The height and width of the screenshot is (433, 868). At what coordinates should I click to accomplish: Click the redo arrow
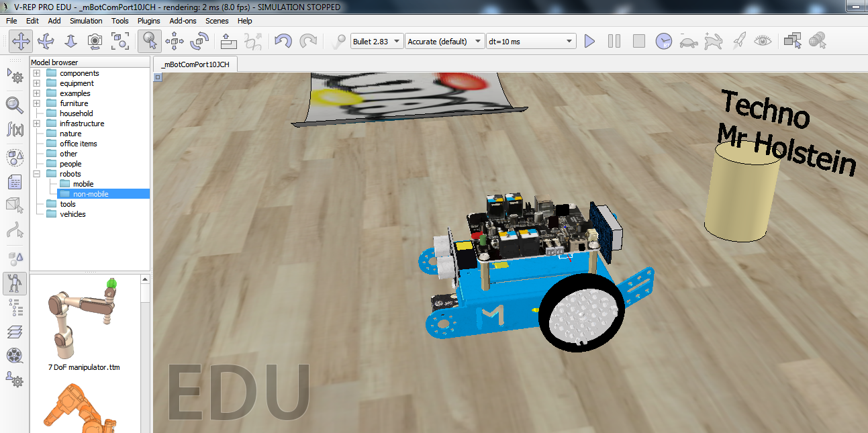pyautogui.click(x=308, y=41)
